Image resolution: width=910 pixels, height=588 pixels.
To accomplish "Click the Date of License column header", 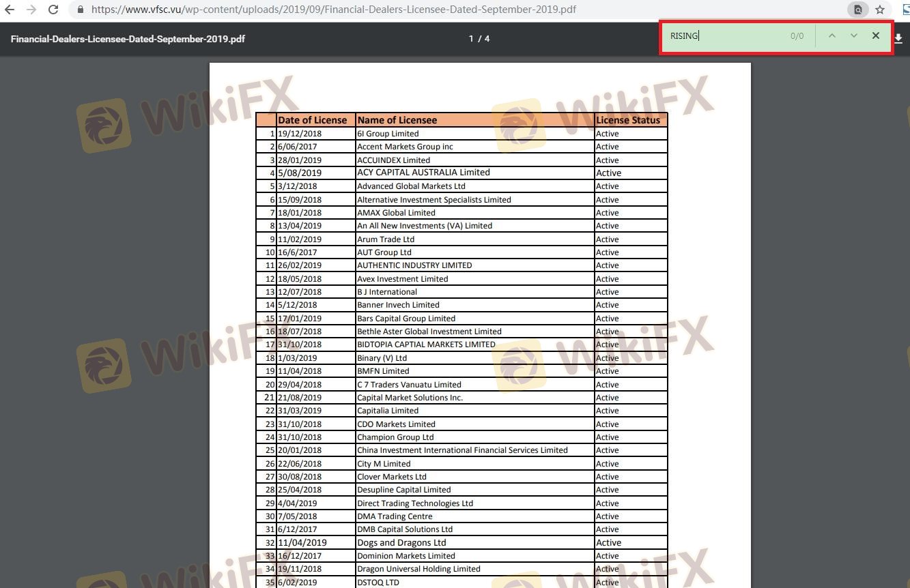I will pos(312,120).
